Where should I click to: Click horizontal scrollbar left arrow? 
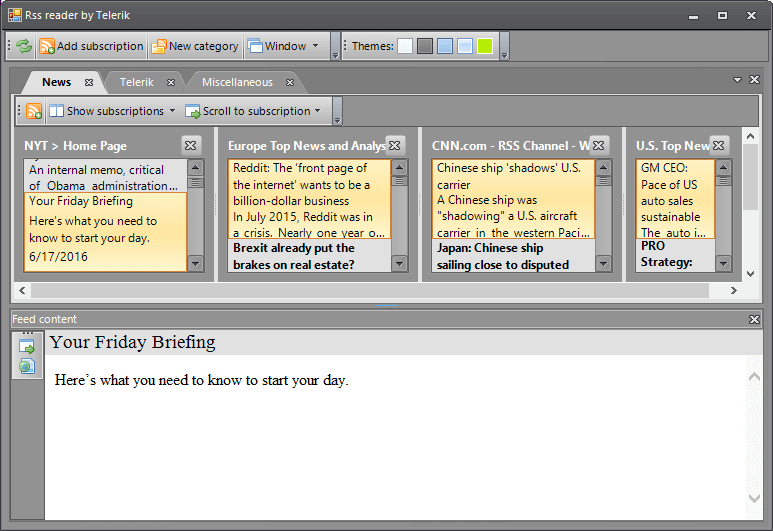[22, 290]
